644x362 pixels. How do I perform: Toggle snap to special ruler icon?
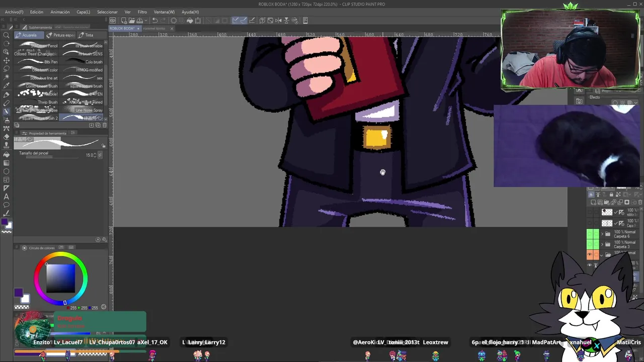point(244,21)
